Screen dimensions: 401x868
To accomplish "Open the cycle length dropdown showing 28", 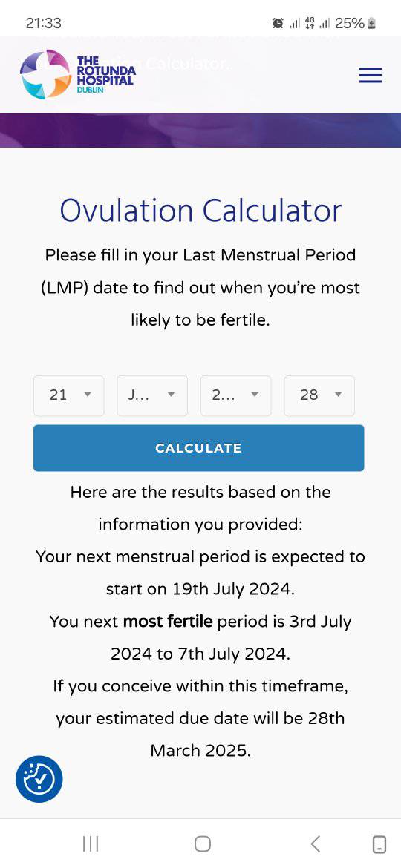I will click(x=319, y=395).
